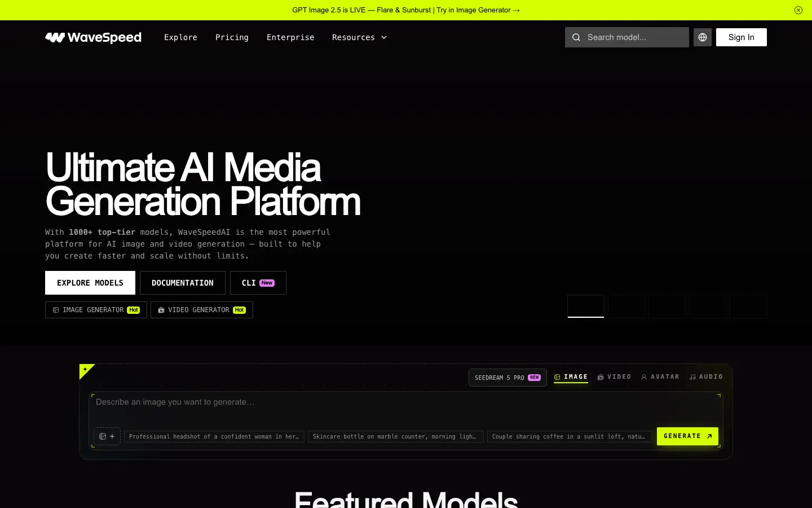The image size is (812, 508).
Task: Open the VIDEO GENERATOR link
Action: click(x=202, y=310)
